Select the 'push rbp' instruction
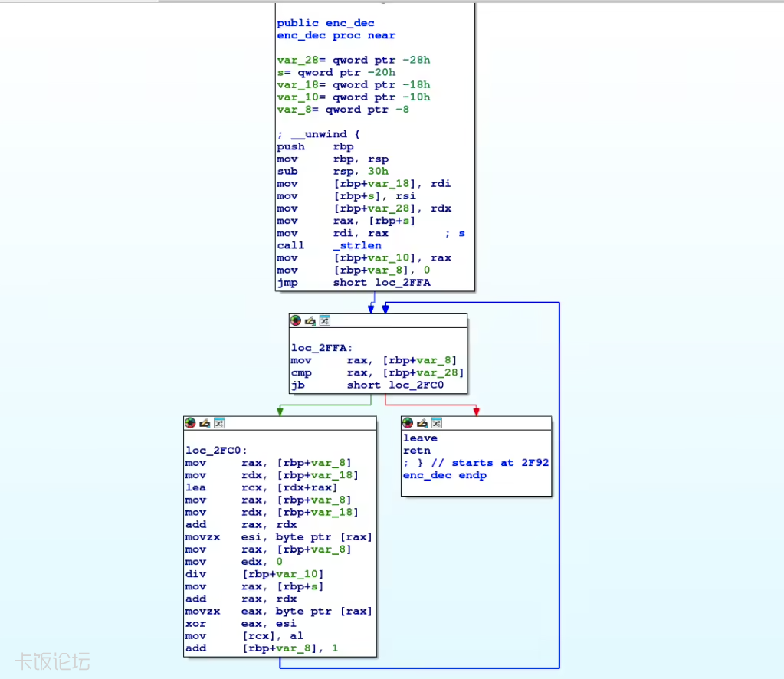 pyautogui.click(x=315, y=146)
